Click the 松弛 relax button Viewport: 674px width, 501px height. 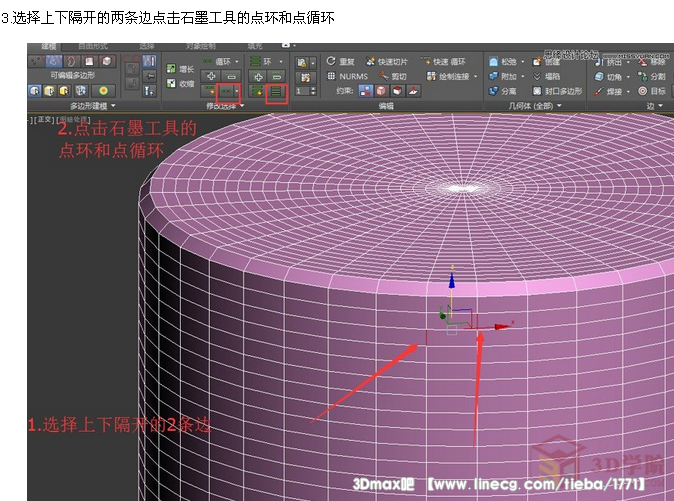coord(502,61)
